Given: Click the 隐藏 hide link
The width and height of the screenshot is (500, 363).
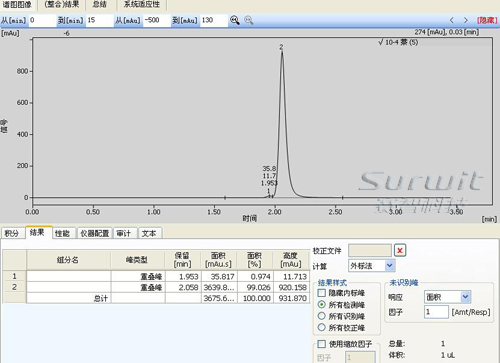Looking at the screenshot, I should [x=487, y=20].
